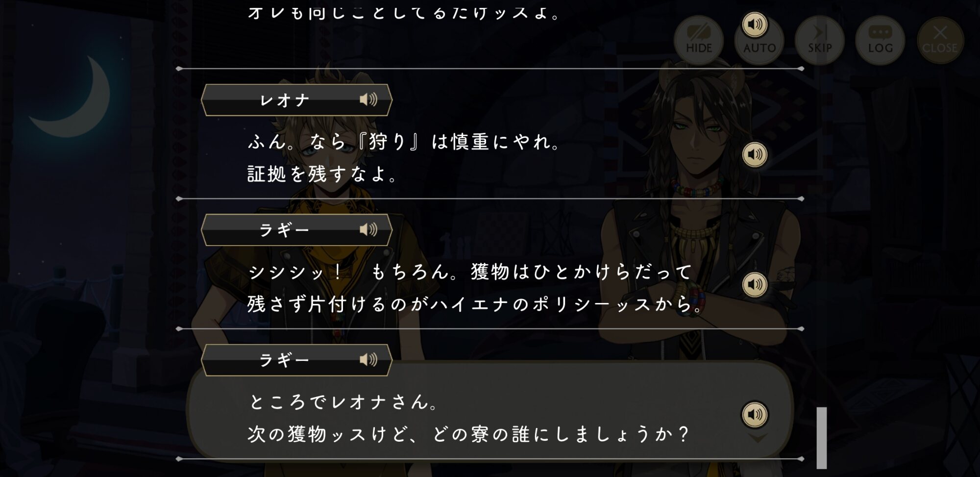Tap the シシシッ！もちろん dialogue text

[x=475, y=288]
